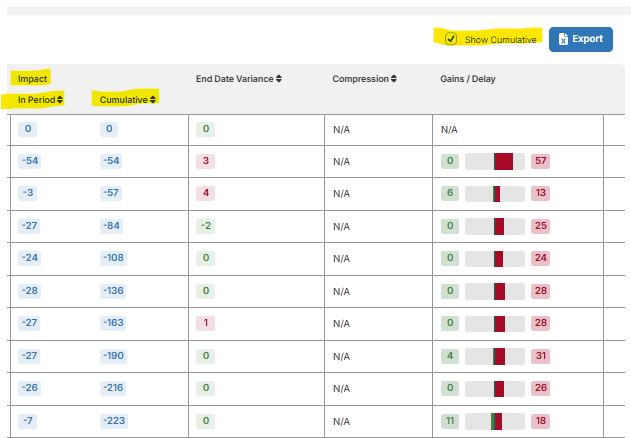This screenshot has height=438, width=631.
Task: Sort by In Period column arrows
Action: point(60,99)
